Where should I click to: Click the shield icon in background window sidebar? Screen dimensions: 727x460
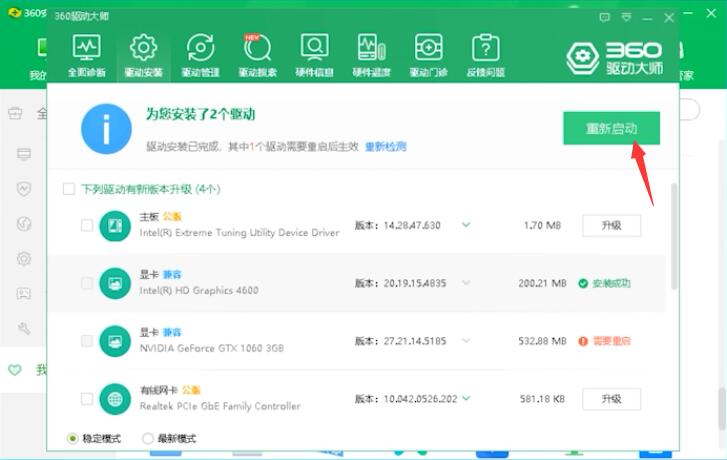[x=24, y=189]
